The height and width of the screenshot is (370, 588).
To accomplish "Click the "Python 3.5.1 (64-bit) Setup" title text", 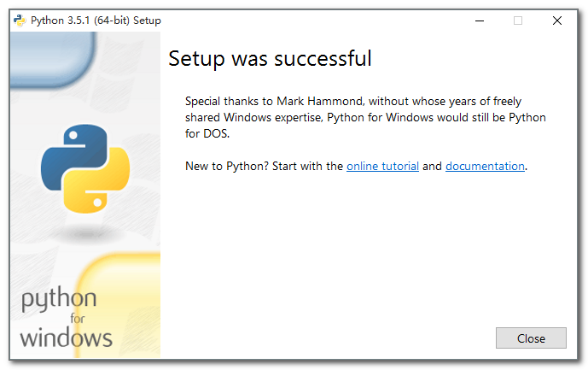I will [x=96, y=21].
